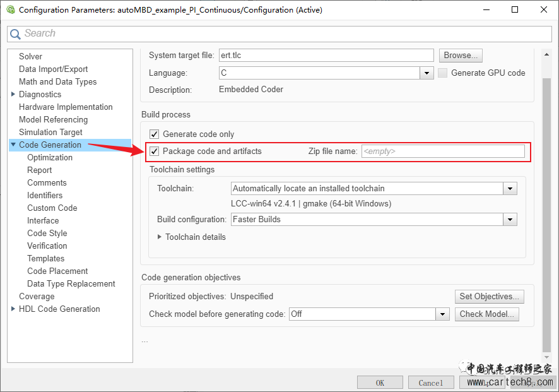559x392 pixels.
Task: Open the Comments subpane
Action: pyautogui.click(x=47, y=182)
